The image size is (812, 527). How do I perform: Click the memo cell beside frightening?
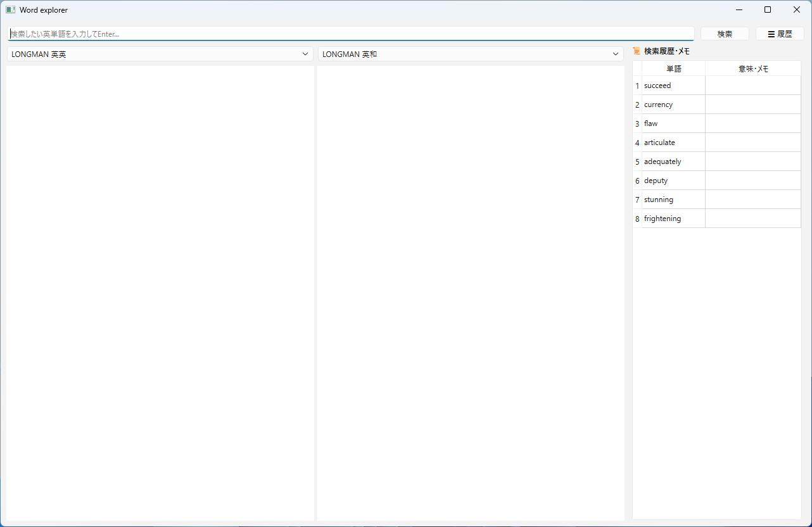click(753, 219)
